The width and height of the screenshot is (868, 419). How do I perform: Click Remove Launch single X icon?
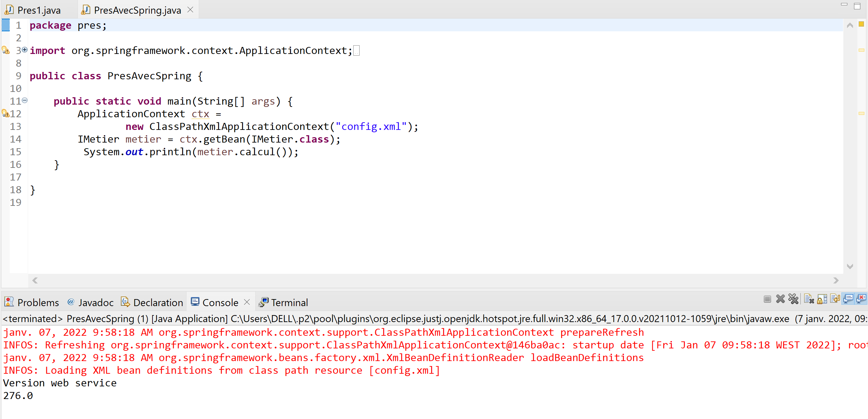tap(780, 299)
